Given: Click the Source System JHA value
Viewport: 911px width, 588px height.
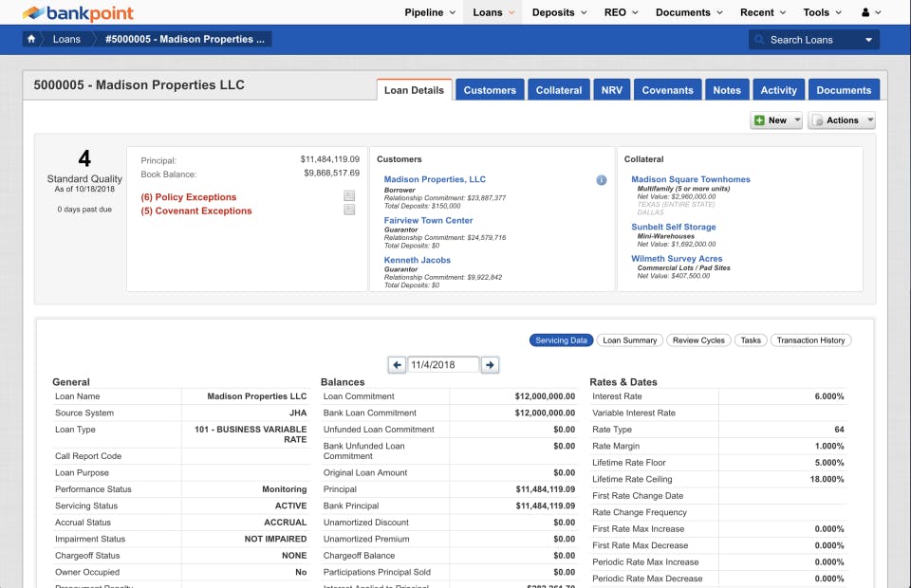Looking at the screenshot, I should 298,413.
